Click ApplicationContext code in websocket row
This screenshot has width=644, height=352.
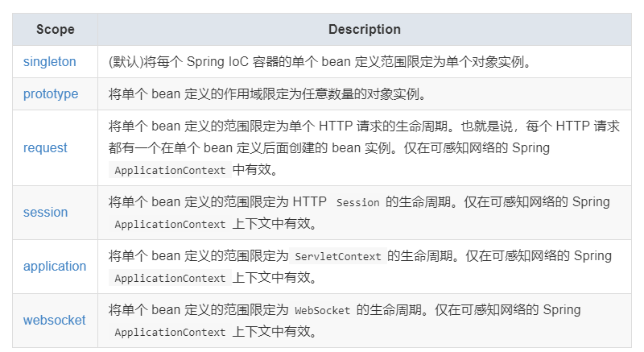click(170, 332)
